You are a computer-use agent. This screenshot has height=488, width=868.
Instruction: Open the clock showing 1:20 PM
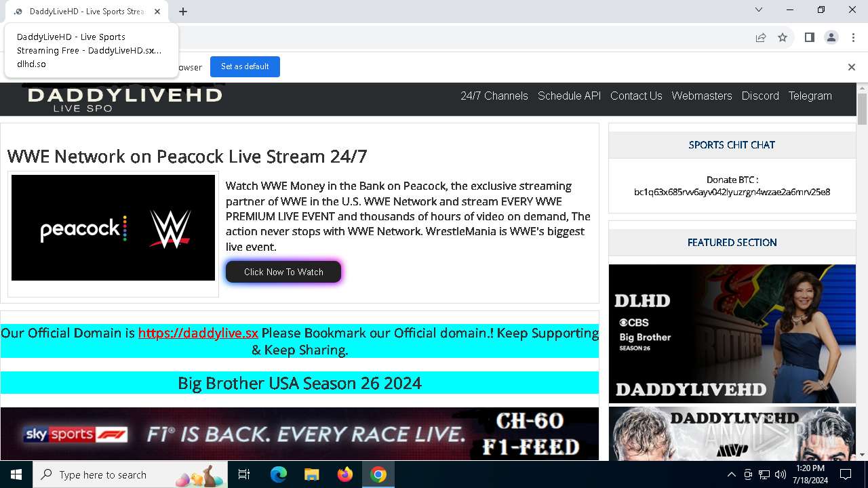point(810,474)
